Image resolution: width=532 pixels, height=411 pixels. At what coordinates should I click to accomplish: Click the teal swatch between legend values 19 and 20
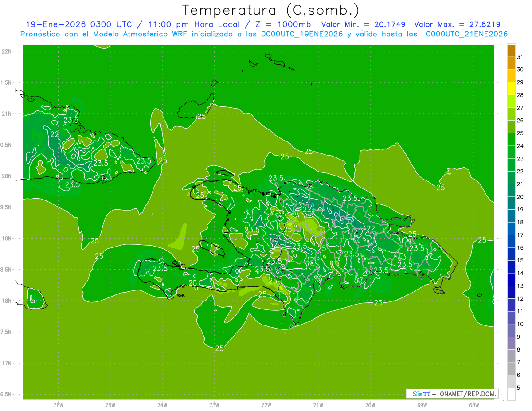tap(511, 203)
